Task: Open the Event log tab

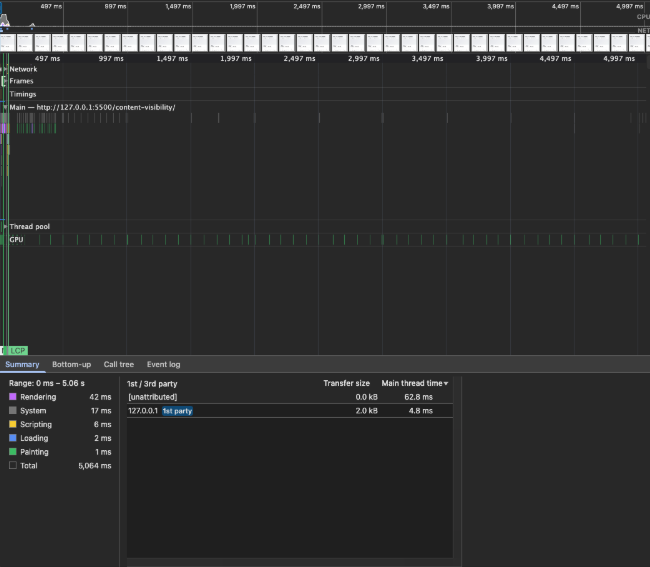Action: point(163,364)
